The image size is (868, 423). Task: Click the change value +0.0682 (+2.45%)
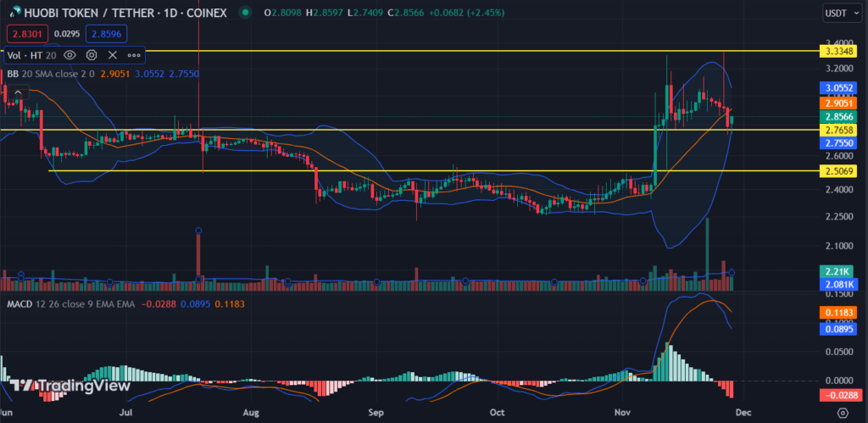(x=465, y=12)
